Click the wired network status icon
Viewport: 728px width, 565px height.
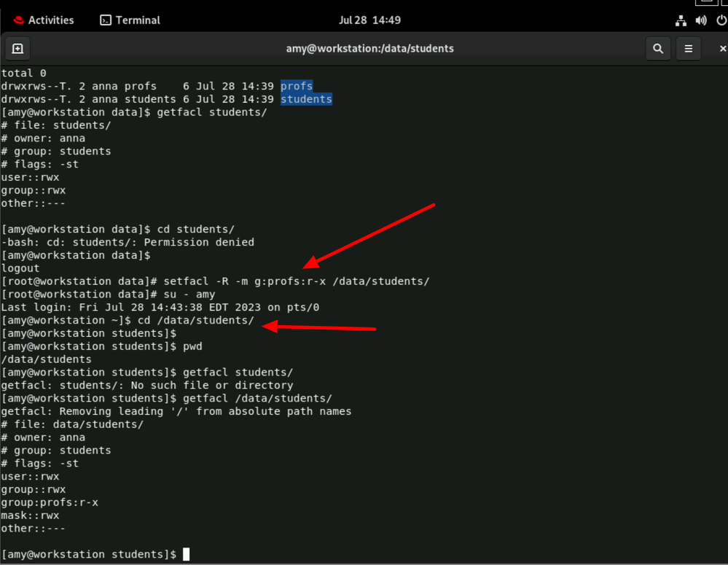[x=681, y=20]
